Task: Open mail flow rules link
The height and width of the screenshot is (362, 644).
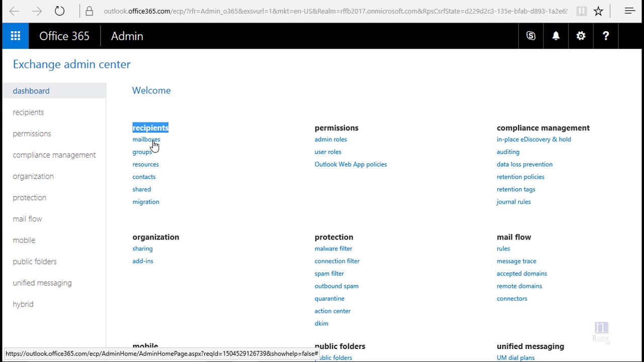Action: pos(503,248)
